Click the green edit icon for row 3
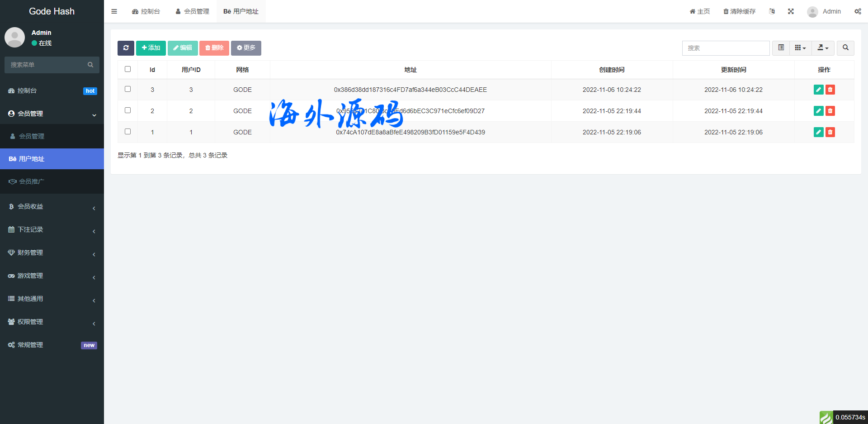The height and width of the screenshot is (424, 868). pos(818,90)
